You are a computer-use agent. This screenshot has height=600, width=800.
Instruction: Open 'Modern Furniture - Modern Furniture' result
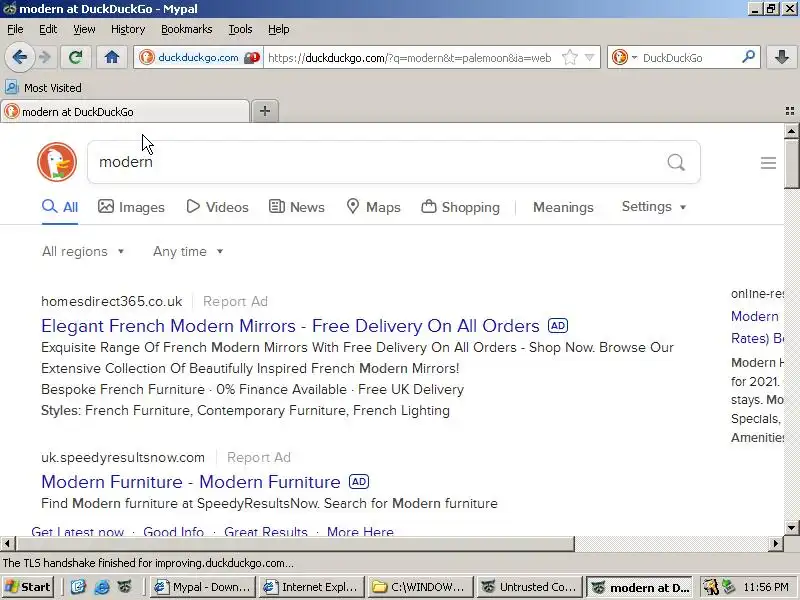tap(191, 482)
